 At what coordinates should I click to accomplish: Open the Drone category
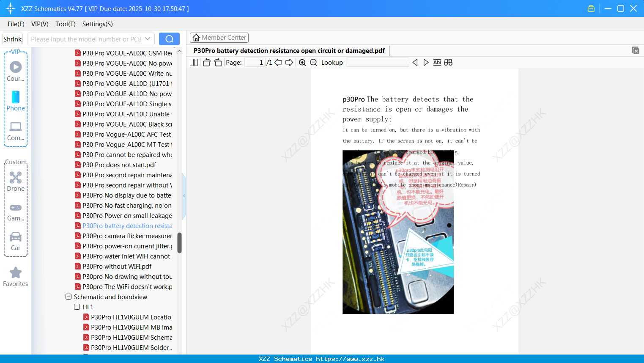point(16,181)
